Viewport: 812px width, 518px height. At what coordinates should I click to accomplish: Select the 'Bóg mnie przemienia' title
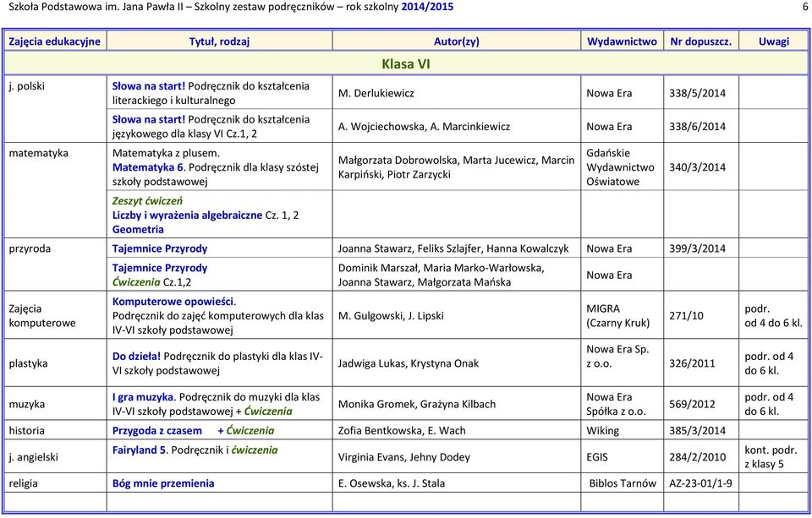coord(163,484)
